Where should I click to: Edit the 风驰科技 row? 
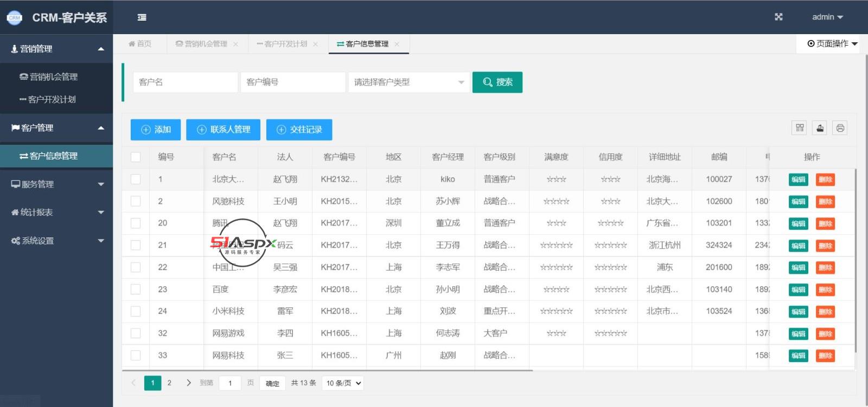coord(799,202)
